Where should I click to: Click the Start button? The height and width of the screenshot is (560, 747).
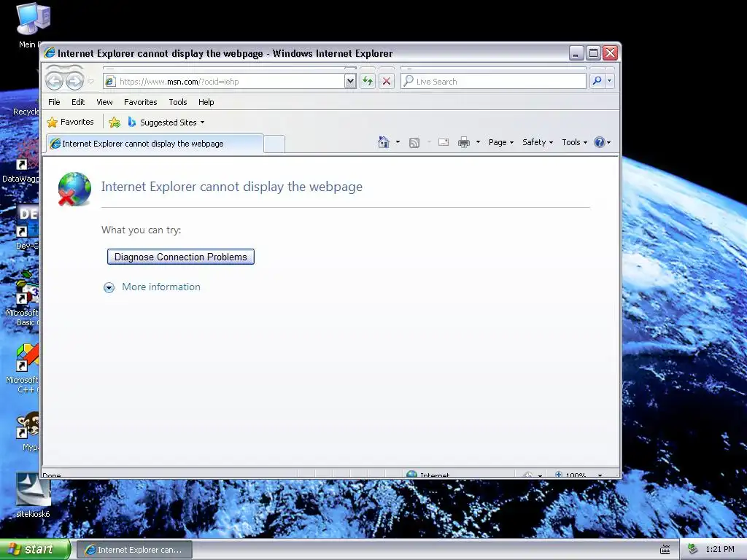click(35, 550)
